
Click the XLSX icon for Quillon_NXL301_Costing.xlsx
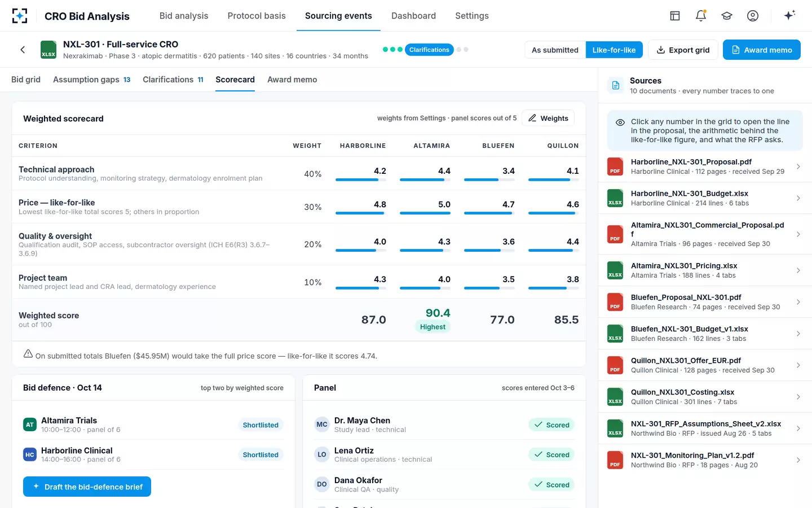(615, 397)
